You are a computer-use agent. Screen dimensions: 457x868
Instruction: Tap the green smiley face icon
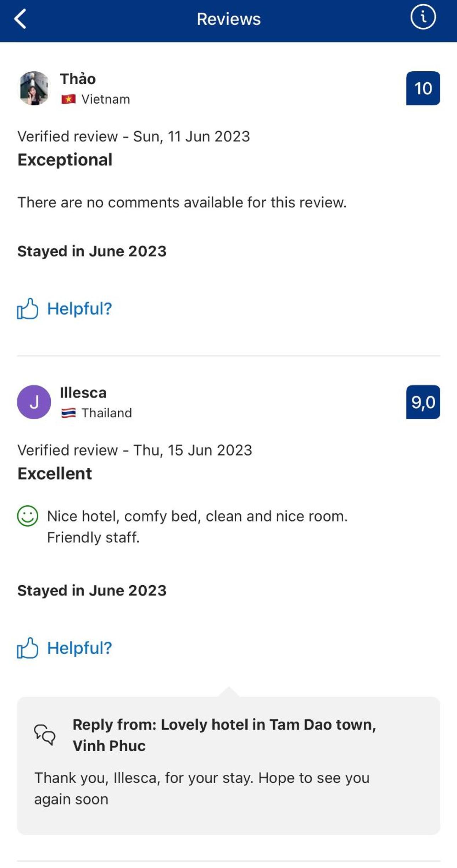click(x=27, y=516)
